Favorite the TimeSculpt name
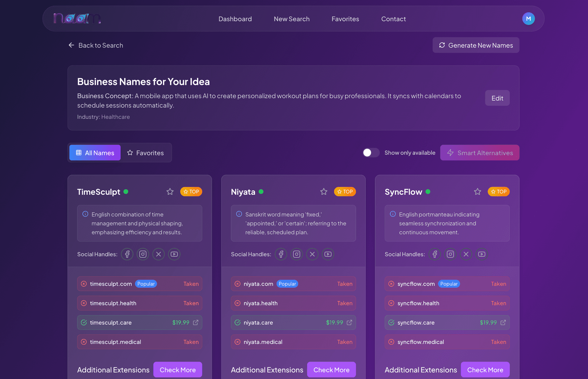Screen dimensions: 588x379 click(170, 192)
